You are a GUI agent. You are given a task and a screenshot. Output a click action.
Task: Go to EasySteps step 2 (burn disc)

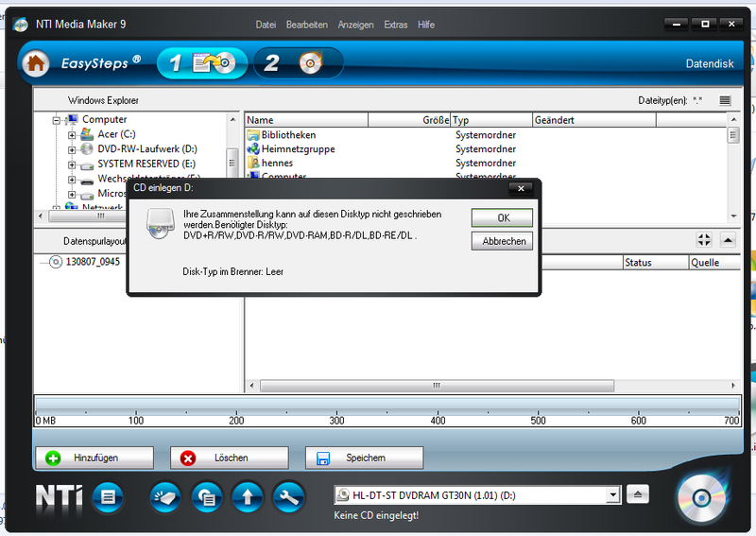(296, 63)
